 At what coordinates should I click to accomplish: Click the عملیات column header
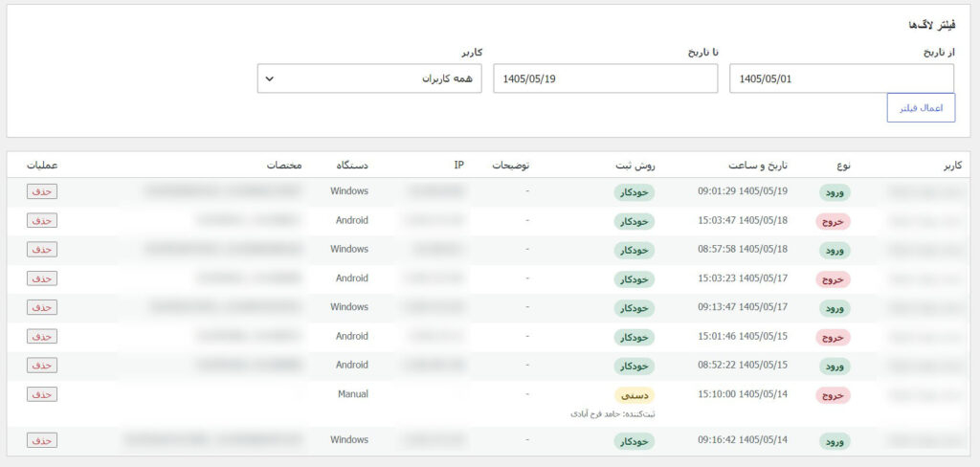[42, 166]
